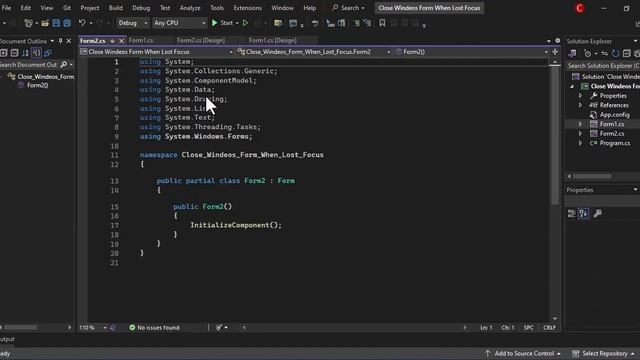Click the Start Without Debugging outline play icon
640x360 pixels.
[x=245, y=23]
